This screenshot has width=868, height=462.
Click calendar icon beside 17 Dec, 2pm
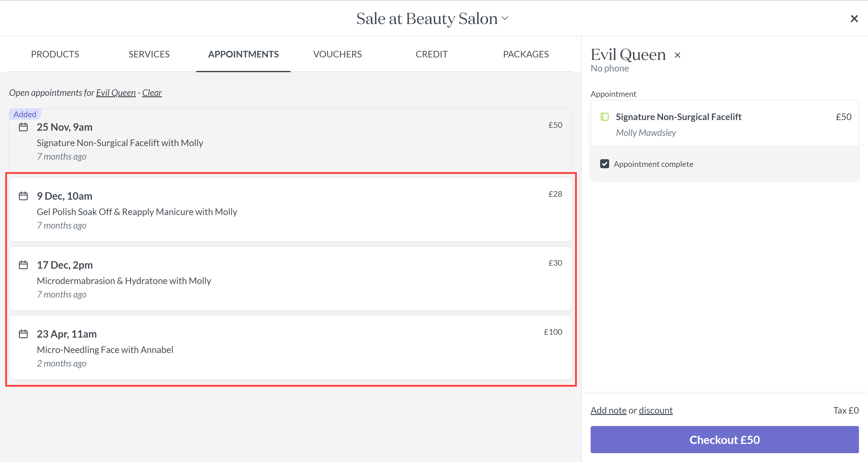coord(23,265)
